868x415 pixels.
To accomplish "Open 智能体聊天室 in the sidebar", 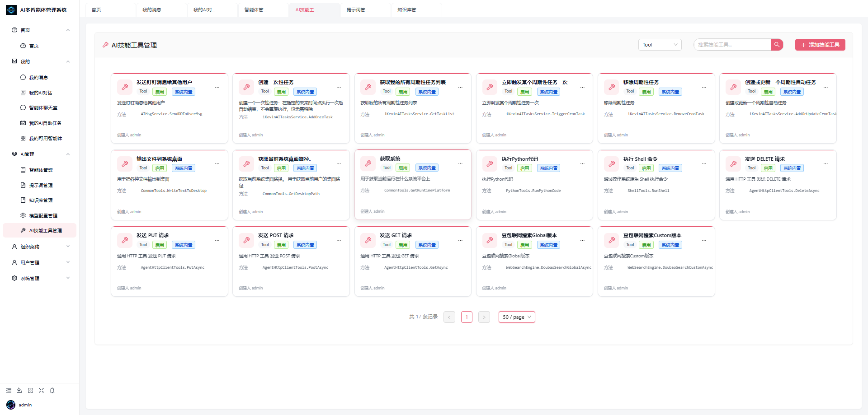I will [41, 107].
